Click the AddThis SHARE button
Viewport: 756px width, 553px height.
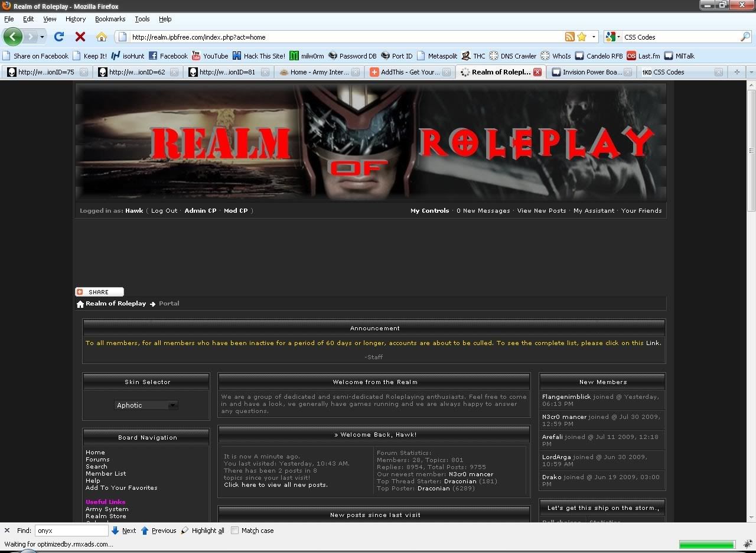pos(99,292)
